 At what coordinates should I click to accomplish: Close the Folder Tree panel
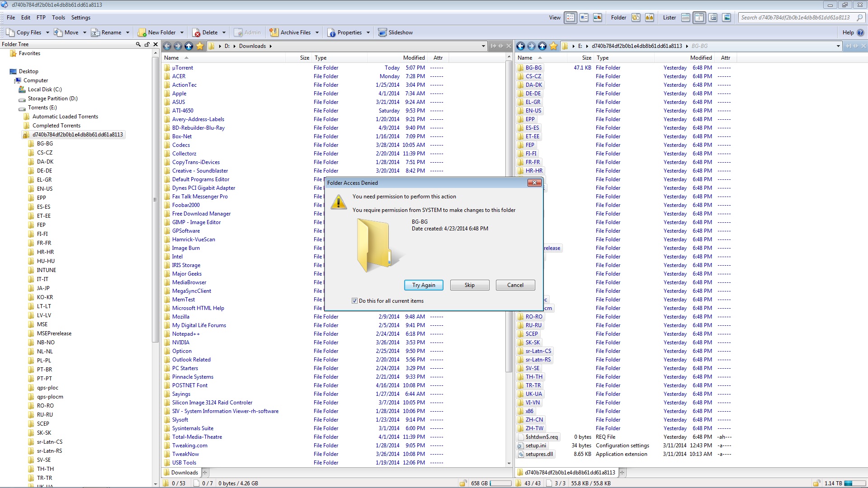(156, 44)
